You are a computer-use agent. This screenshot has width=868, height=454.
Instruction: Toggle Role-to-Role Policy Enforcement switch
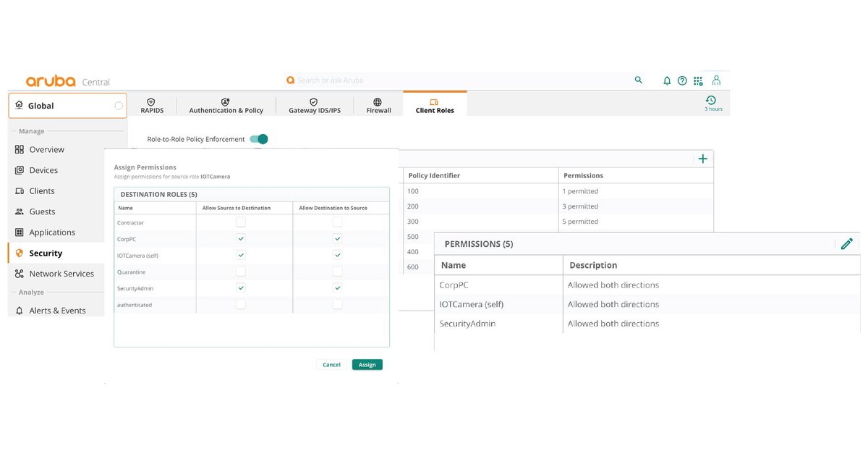259,139
